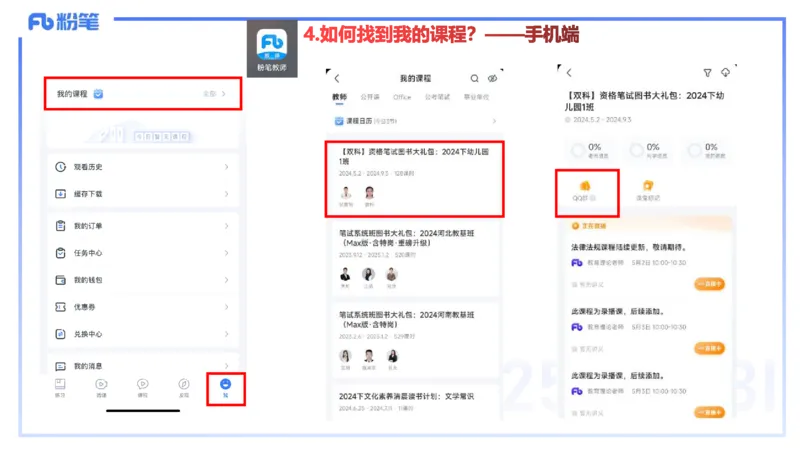The height and width of the screenshot is (450, 800).
Task: Click the calendar icon beside 我的课程
Action: [98, 94]
